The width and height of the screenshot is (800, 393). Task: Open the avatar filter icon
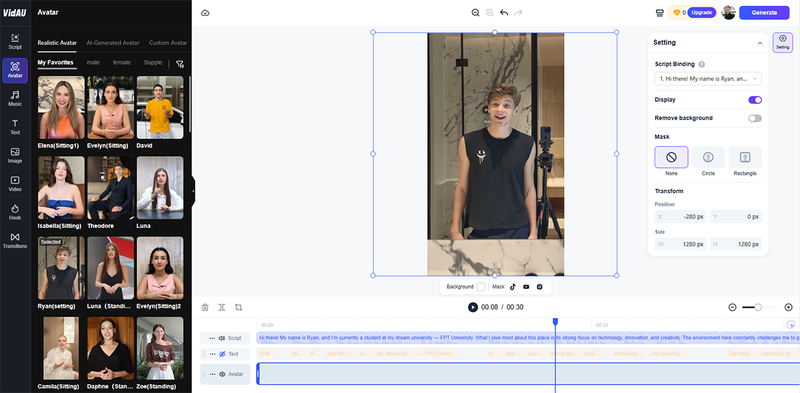[180, 64]
